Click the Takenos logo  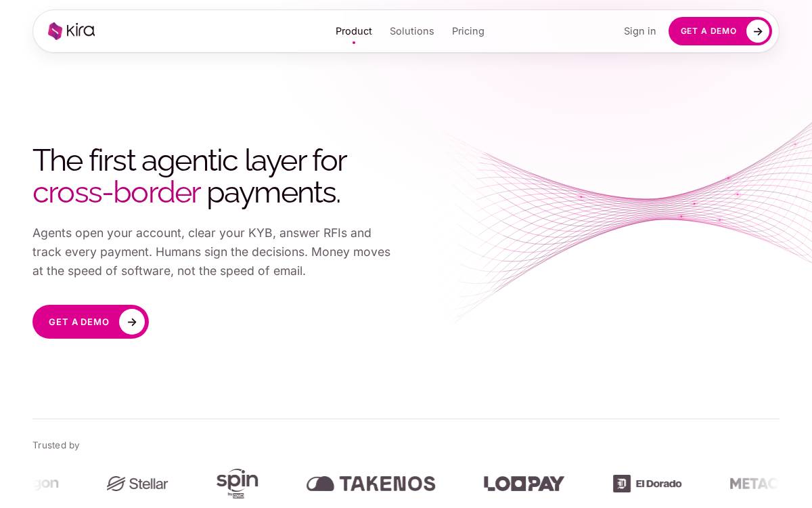pyautogui.click(x=371, y=484)
